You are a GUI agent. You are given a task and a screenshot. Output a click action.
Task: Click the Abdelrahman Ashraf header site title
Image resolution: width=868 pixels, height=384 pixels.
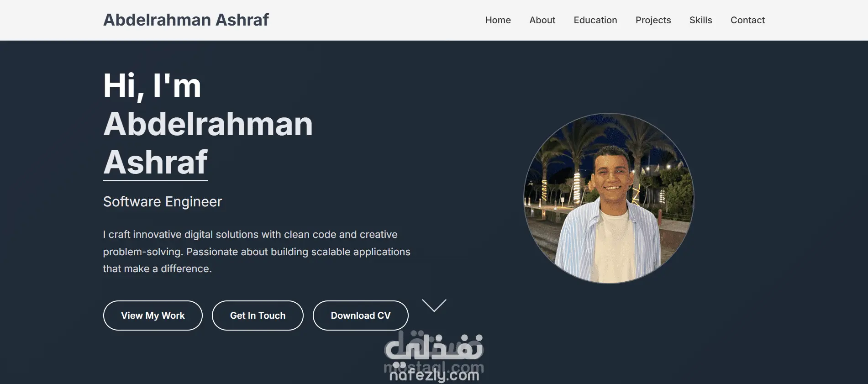point(186,20)
